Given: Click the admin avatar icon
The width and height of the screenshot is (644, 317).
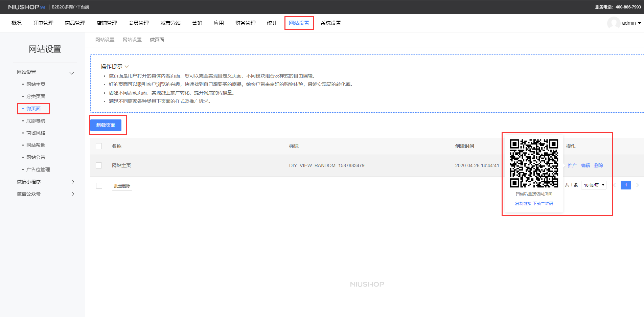Looking at the screenshot, I should tap(614, 23).
